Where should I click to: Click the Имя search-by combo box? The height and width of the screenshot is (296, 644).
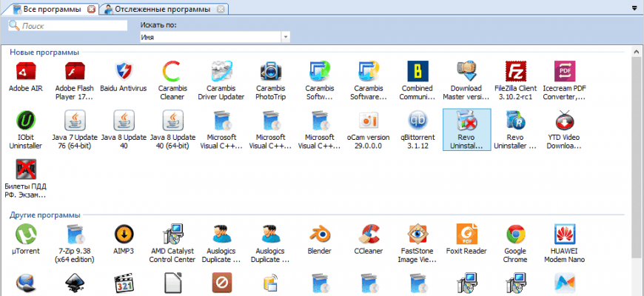pos(215,37)
